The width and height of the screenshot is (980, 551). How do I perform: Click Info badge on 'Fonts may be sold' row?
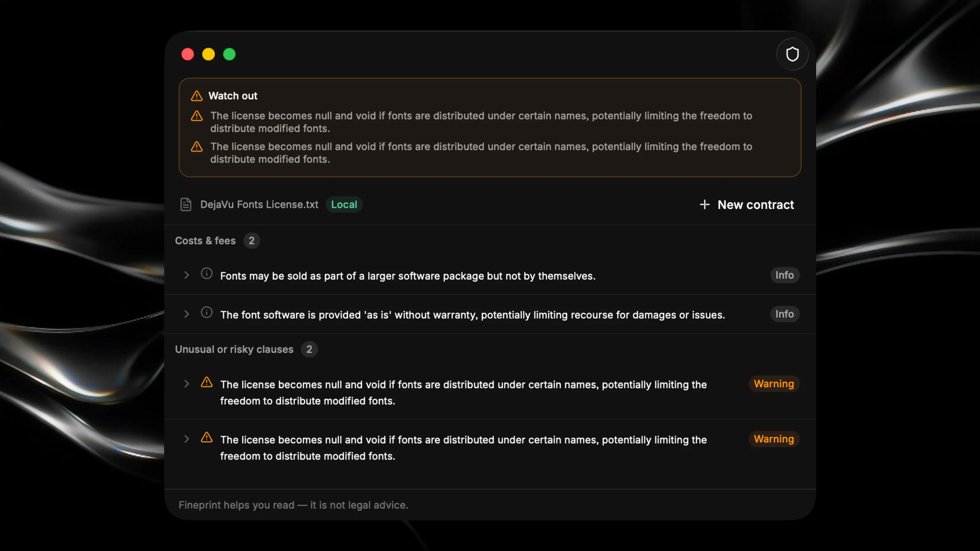(x=784, y=275)
